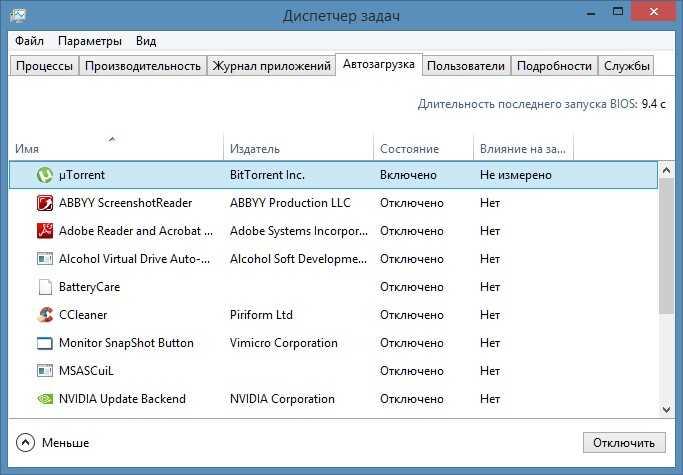Switch to the Производительность tab

tap(143, 66)
